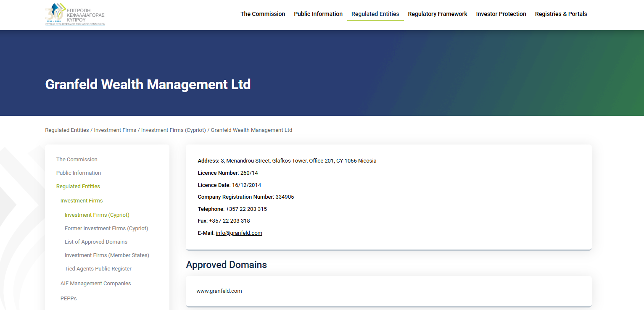Open Public Information top menu
The image size is (644, 310).
318,14
